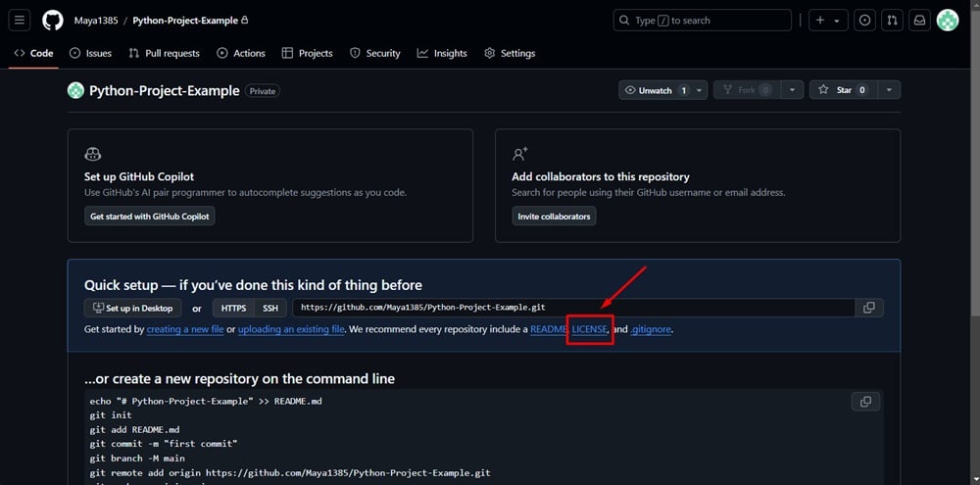The image size is (980, 485).
Task: Open the hamburger navigation menu
Action: pyautogui.click(x=20, y=20)
